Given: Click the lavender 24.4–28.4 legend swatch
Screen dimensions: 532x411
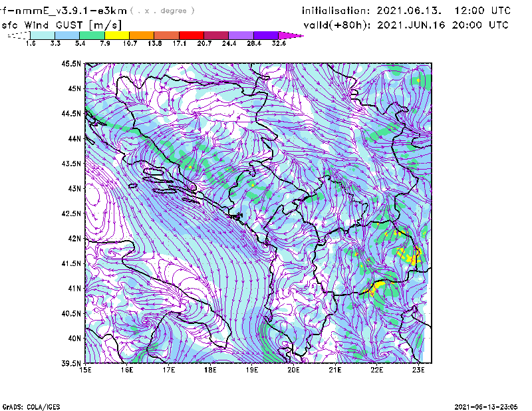Looking at the screenshot, I should (241, 35).
